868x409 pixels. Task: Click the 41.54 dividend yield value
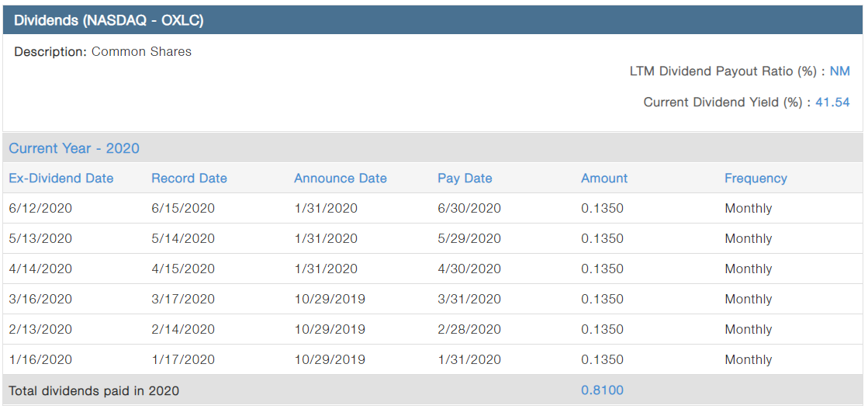[x=832, y=102]
